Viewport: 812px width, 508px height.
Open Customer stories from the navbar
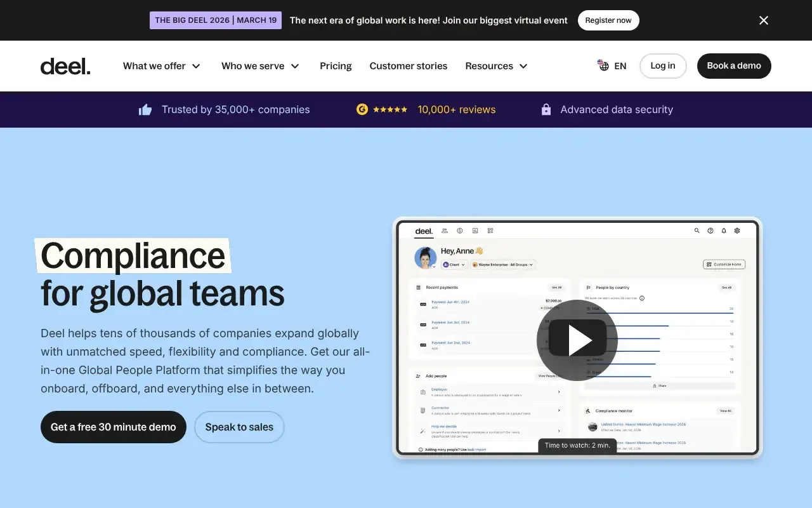(x=408, y=66)
